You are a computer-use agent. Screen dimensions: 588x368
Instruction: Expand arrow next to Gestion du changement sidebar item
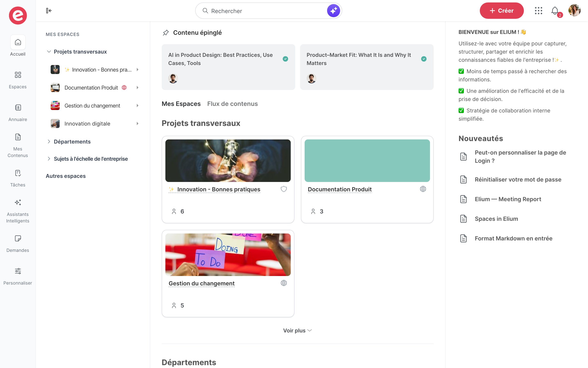(138, 106)
